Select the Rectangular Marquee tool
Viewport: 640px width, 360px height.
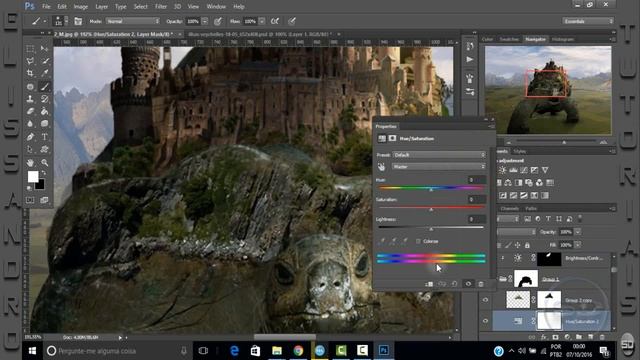tap(30, 49)
